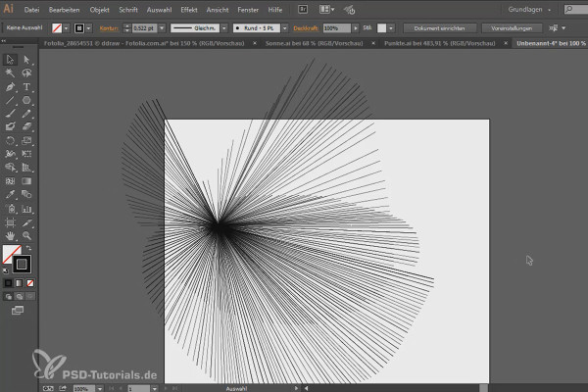Open the arrange documents dropdown
The width and height of the screenshot is (588, 392).
pyautogui.click(x=326, y=10)
